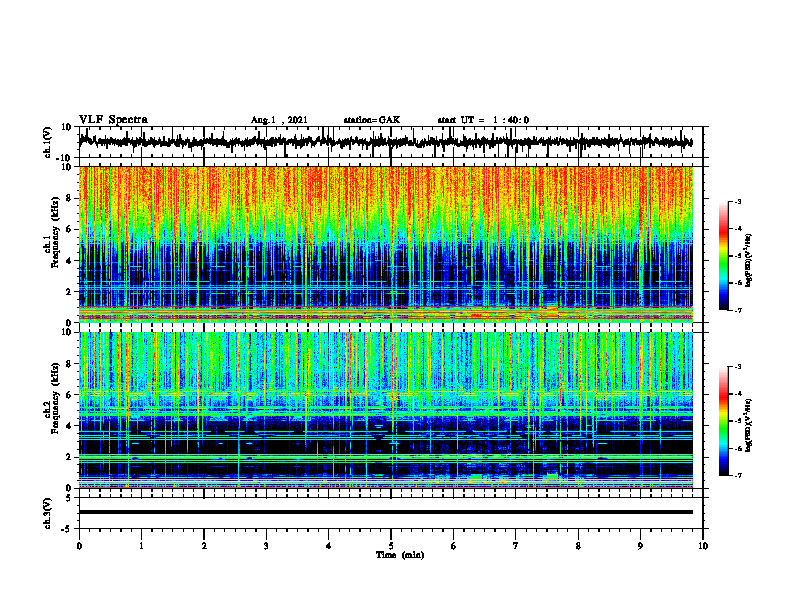Click the "6" tick on ch.1 frequency axis
The image size is (792, 612).
pyautogui.click(x=71, y=229)
